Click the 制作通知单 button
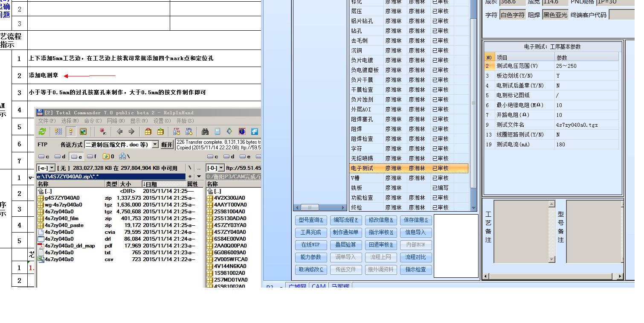This screenshot has width=644, height=323. tap(346, 233)
